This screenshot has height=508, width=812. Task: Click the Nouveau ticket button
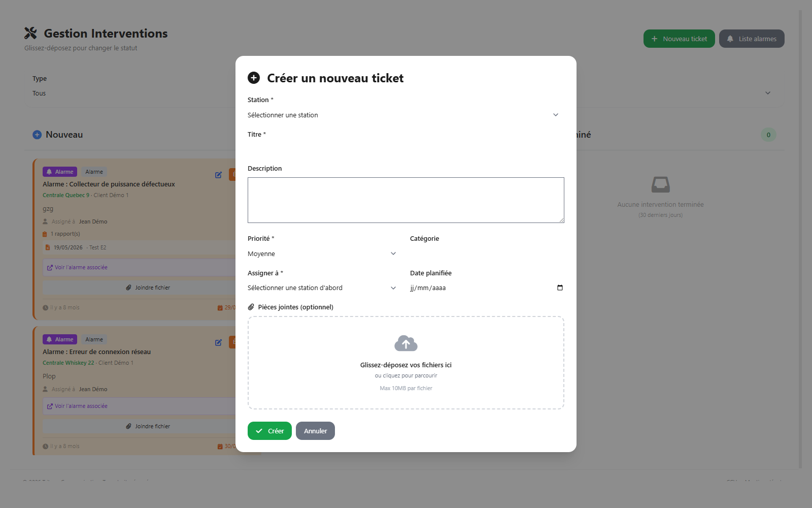point(679,39)
